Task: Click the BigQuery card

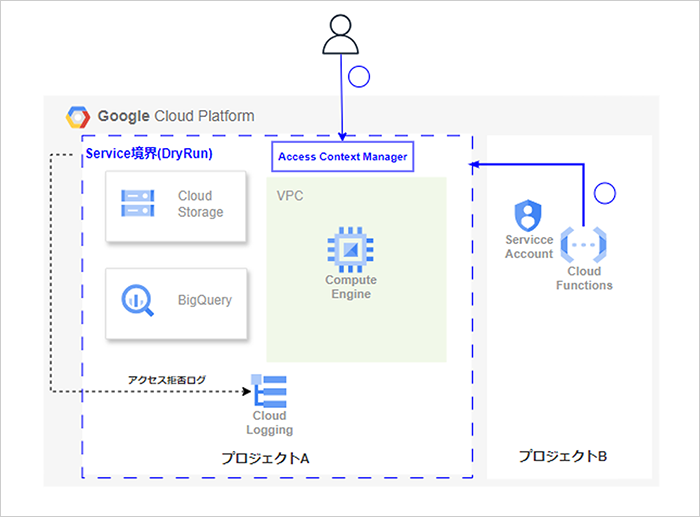Action: click(x=176, y=304)
